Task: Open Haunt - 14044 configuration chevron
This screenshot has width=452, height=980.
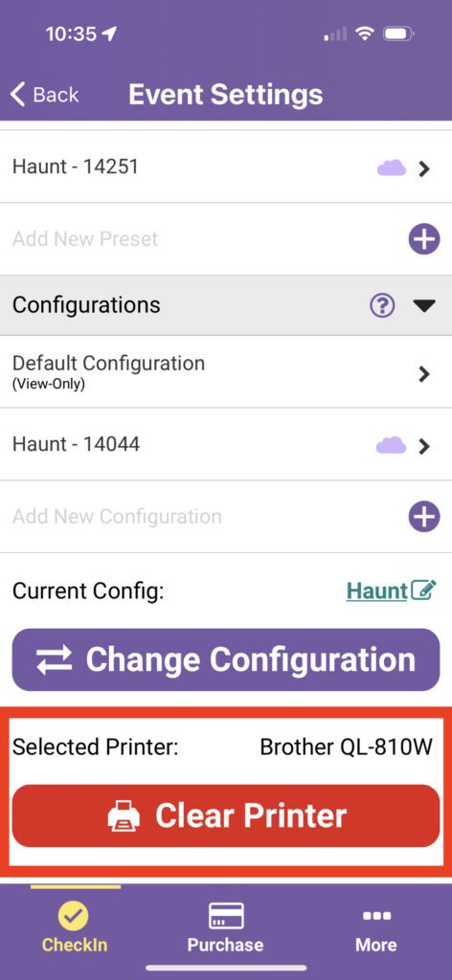Action: (x=424, y=446)
